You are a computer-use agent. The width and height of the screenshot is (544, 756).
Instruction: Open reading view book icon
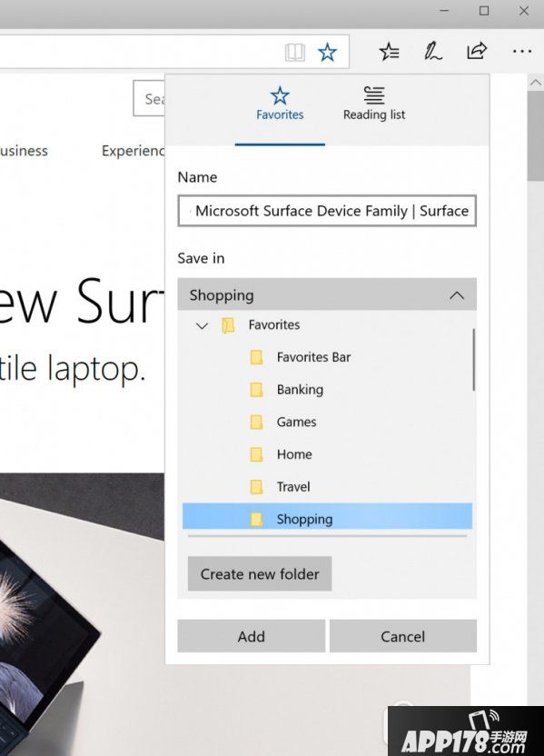295,52
